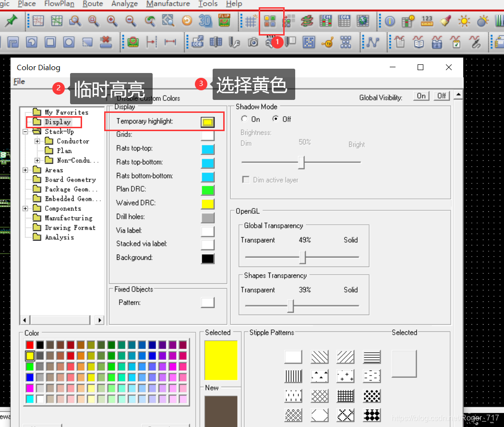Expand the Conductor tree folder
Viewport: 504px width, 427px height.
coord(37,141)
